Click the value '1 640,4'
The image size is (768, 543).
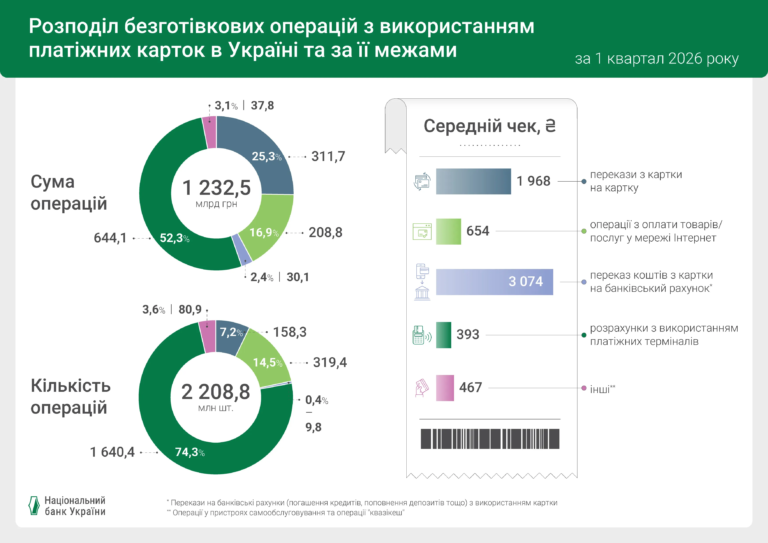click(112, 452)
